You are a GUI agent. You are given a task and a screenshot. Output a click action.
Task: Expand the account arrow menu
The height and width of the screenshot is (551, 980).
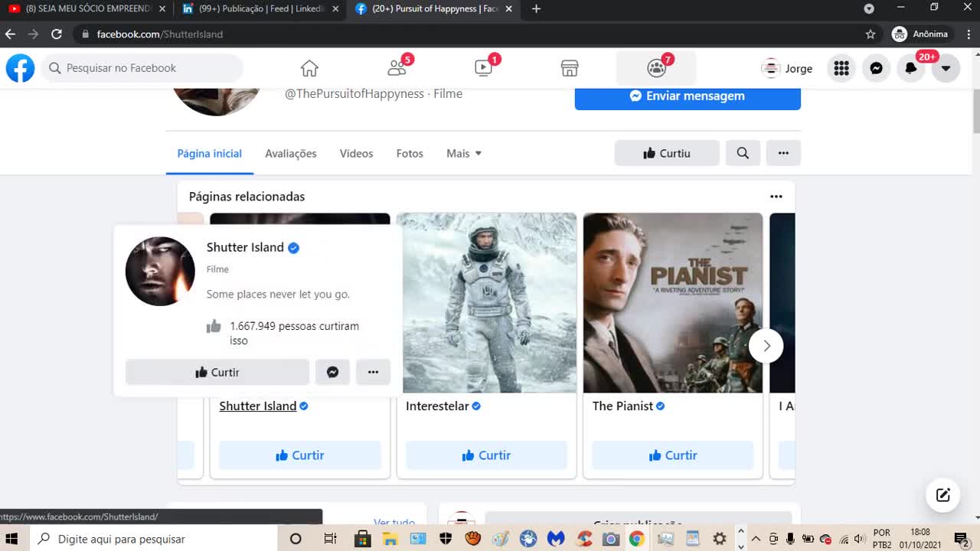point(946,68)
